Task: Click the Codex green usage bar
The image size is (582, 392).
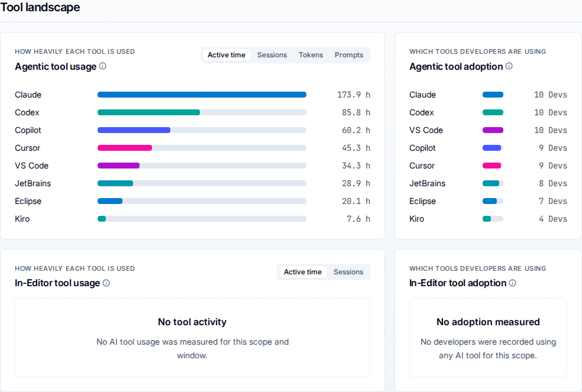Action: click(x=149, y=112)
